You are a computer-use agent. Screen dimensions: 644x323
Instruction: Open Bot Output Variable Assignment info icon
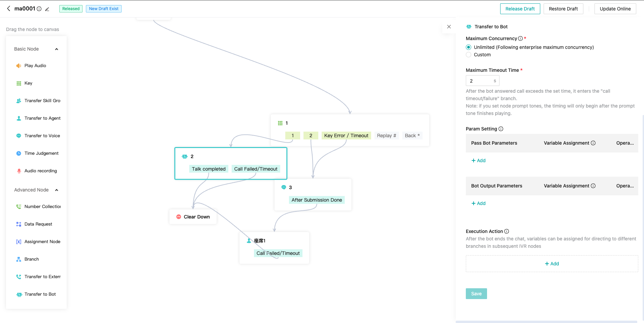[593, 186]
